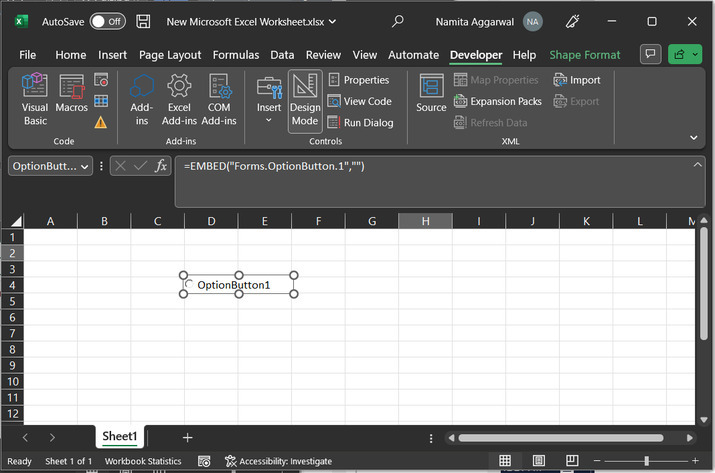Toggle Design Mode off

305,100
